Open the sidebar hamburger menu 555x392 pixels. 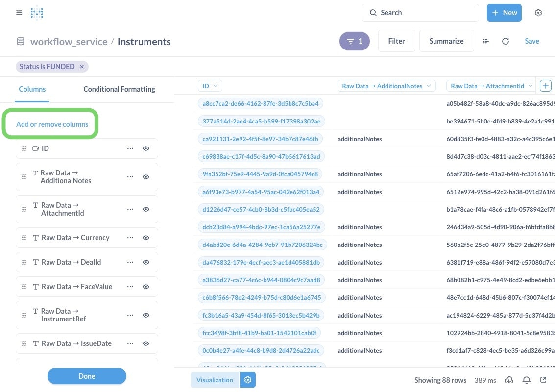tap(19, 13)
